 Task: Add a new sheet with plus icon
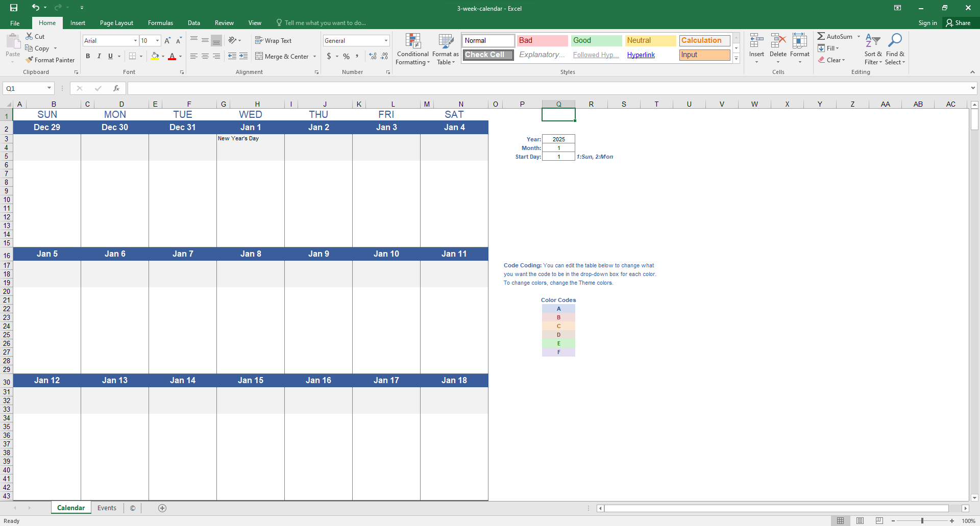(162, 508)
